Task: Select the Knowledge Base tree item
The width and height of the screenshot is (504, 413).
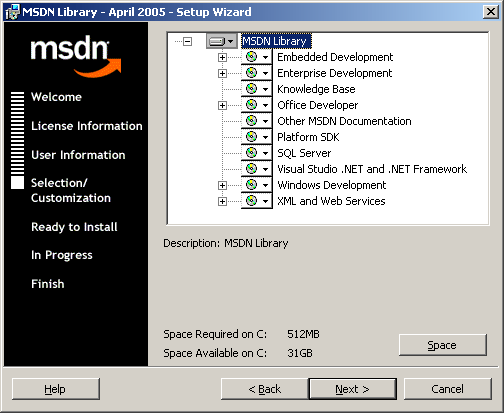Action: [316, 89]
